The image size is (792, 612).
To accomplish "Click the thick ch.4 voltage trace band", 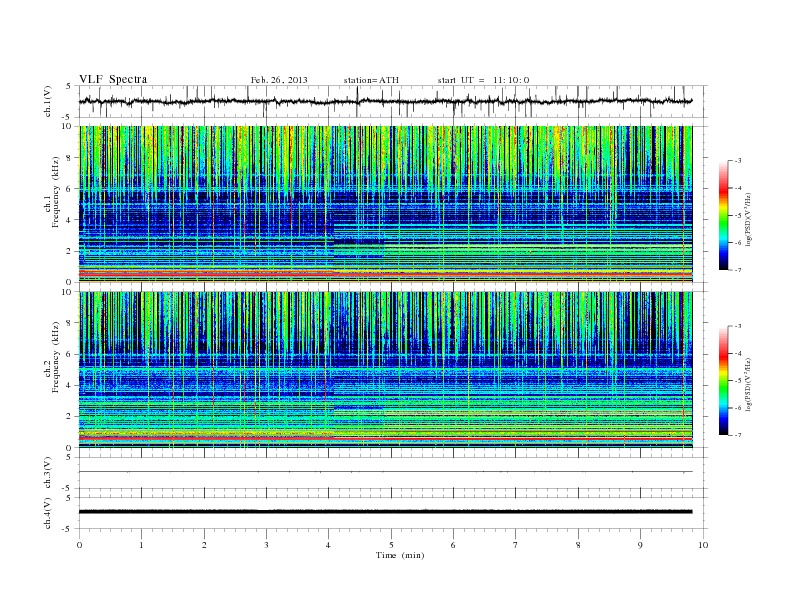I will tap(385, 512).
